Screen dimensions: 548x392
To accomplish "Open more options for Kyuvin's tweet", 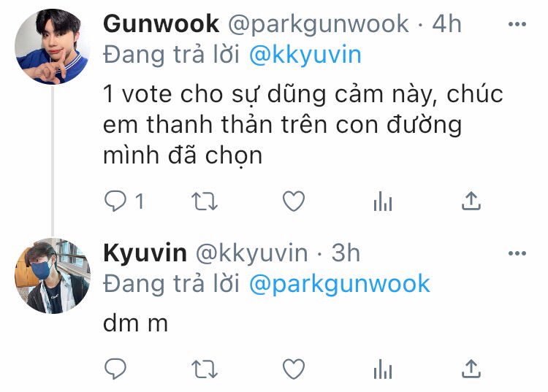I will 517,253.
